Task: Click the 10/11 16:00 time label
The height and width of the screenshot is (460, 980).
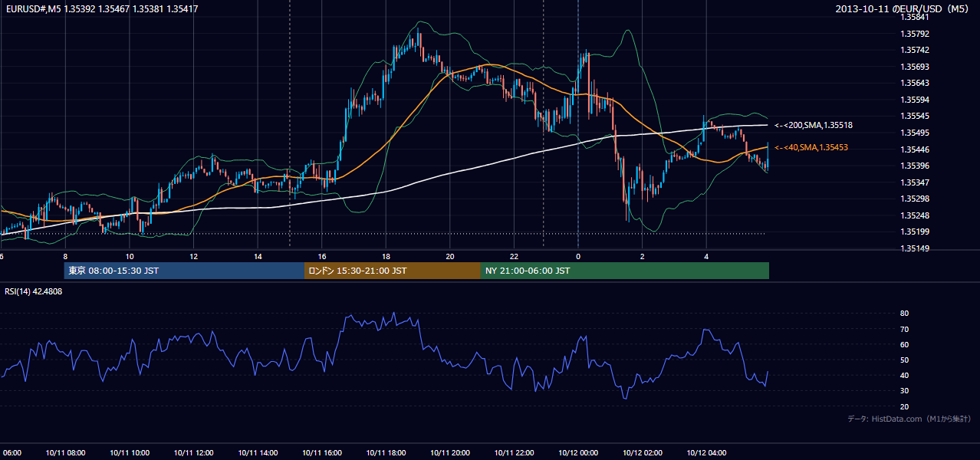Action: (321, 453)
